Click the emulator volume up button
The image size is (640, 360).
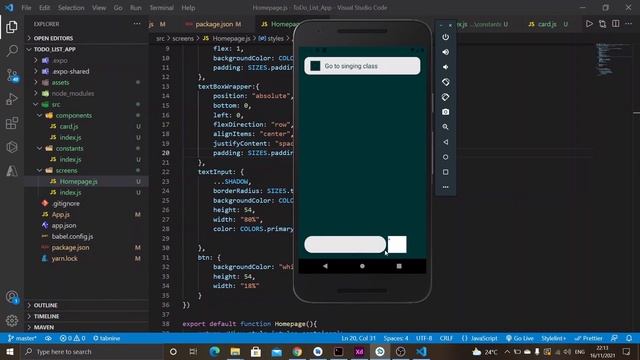pos(446,52)
